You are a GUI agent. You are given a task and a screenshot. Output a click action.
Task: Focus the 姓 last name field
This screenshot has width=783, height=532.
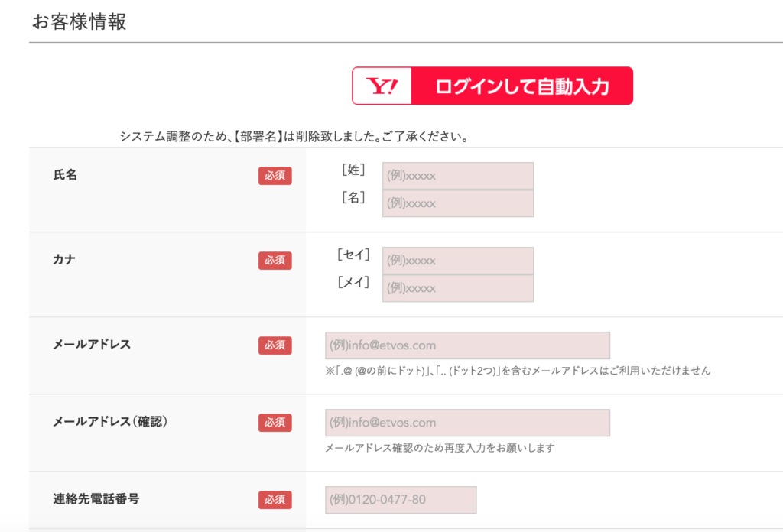[x=458, y=176]
